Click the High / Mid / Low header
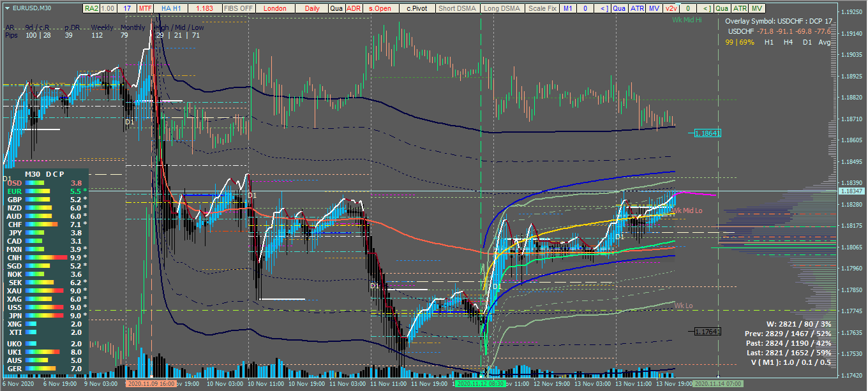Screen dimensions: 868x391 (x=179, y=27)
